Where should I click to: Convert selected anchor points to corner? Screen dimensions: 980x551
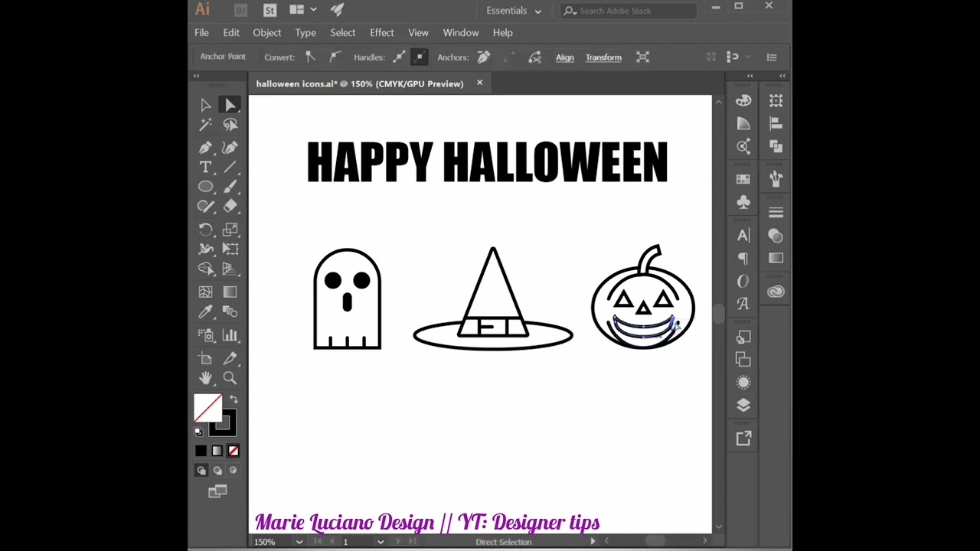(x=310, y=57)
